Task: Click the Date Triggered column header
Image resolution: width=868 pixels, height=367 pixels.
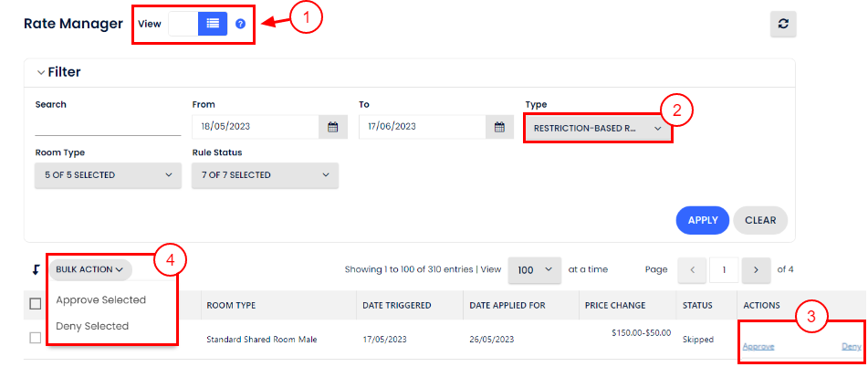Action: click(x=396, y=306)
